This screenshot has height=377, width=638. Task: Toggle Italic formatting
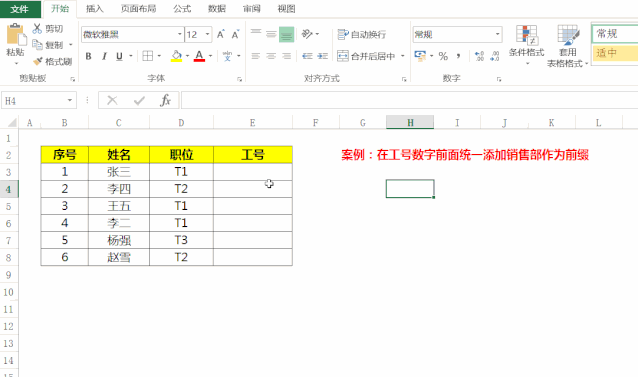point(104,56)
